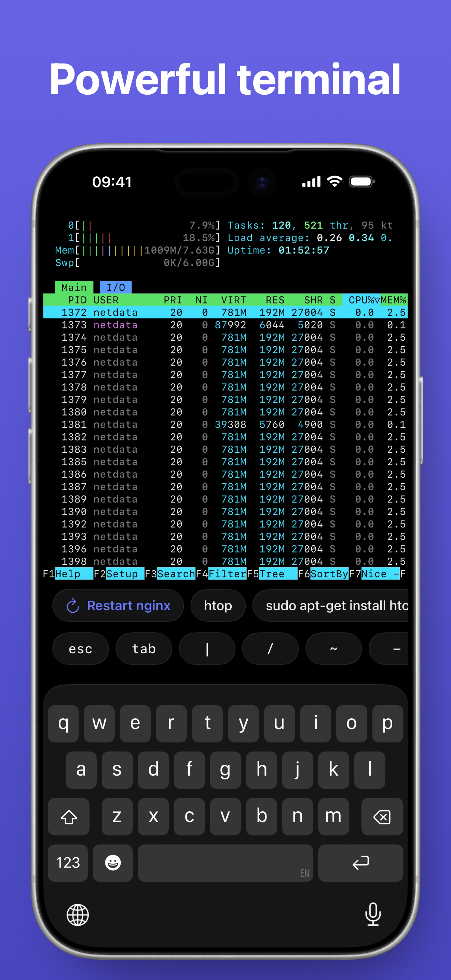This screenshot has width=451, height=980.
Task: Switch to the I/O tab in htop
Action: click(115, 287)
